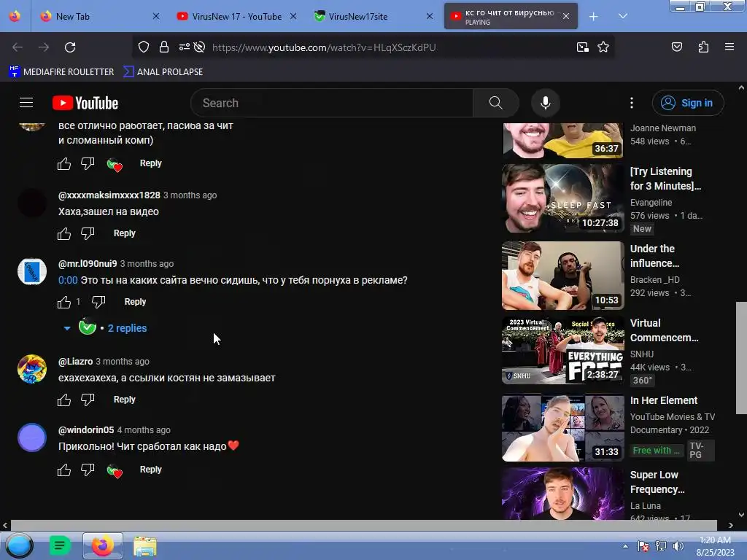Screen dimensions: 747x560
Task: Open YouTube settings three-dot menu
Action: pyautogui.click(x=632, y=103)
